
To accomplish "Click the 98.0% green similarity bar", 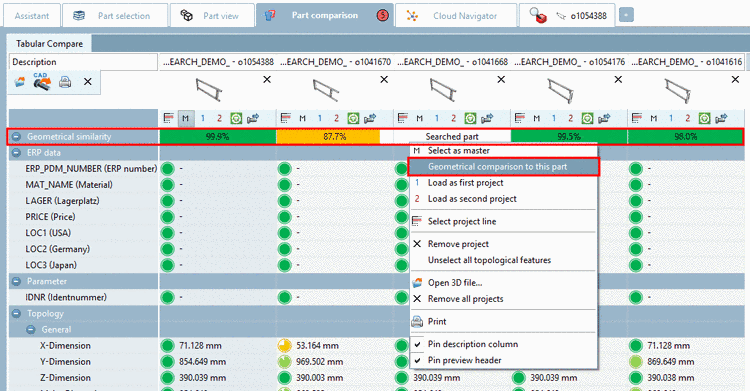I will [685, 136].
